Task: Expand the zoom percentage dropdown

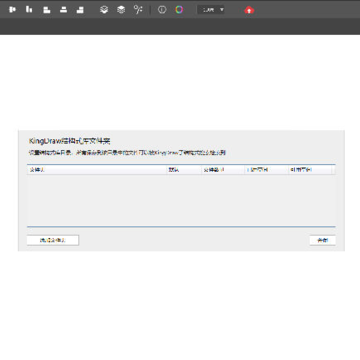Action: coord(211,10)
